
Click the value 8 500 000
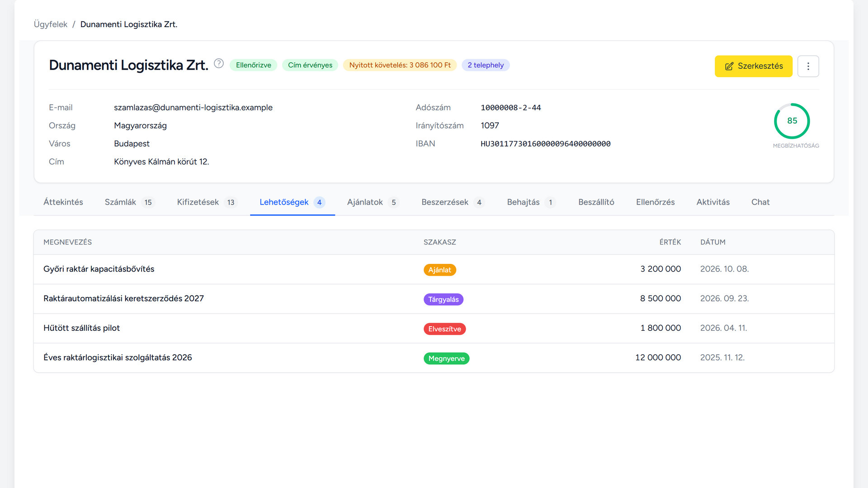(x=660, y=299)
